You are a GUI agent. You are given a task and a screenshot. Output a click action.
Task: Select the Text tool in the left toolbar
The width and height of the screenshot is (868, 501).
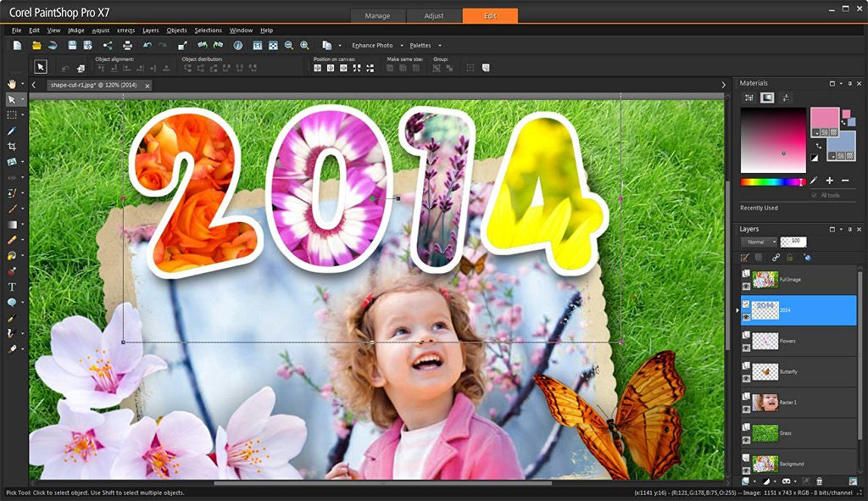12,287
